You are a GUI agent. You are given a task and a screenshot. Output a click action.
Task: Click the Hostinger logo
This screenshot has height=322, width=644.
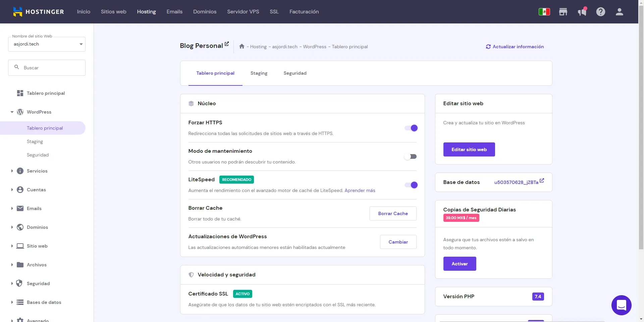point(38,12)
